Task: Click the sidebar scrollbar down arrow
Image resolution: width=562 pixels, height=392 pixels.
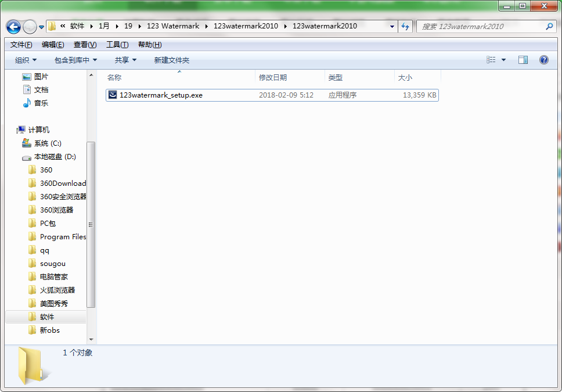Action: pyautogui.click(x=91, y=339)
